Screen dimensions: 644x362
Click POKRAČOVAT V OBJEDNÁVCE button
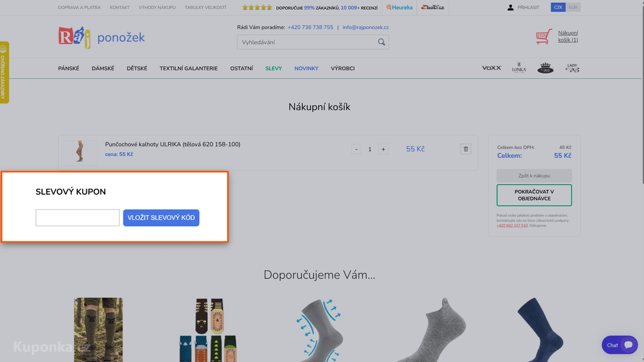click(534, 195)
